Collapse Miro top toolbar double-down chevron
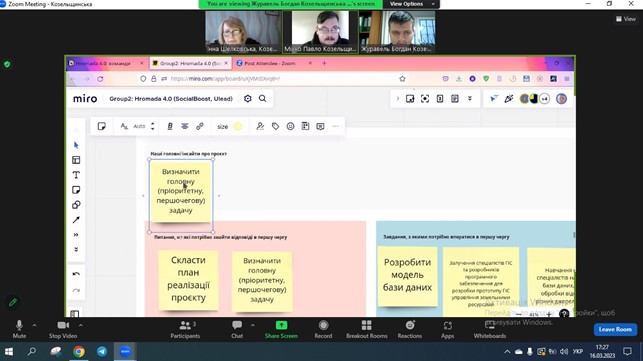Screen dimensions: 643x361 470,98
